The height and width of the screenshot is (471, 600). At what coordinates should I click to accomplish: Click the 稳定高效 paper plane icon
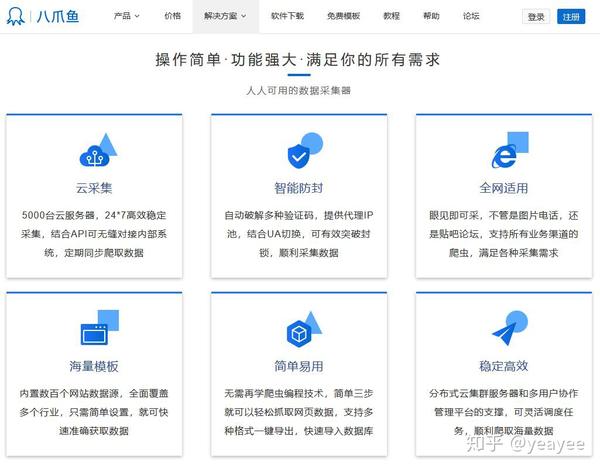click(x=510, y=328)
